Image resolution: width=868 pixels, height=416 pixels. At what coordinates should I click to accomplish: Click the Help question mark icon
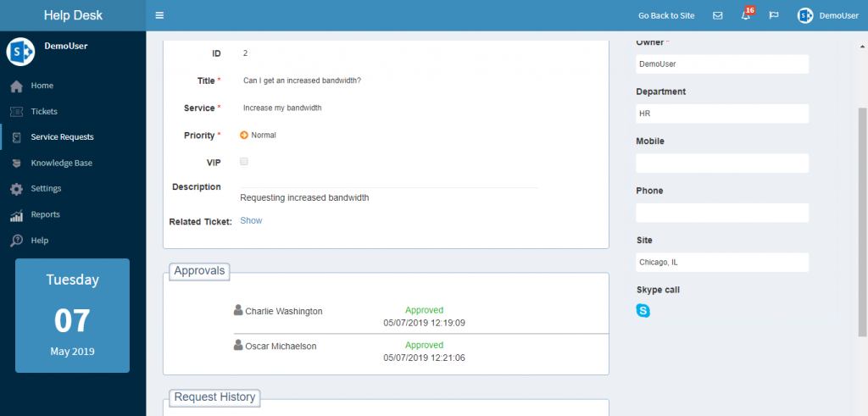click(17, 241)
